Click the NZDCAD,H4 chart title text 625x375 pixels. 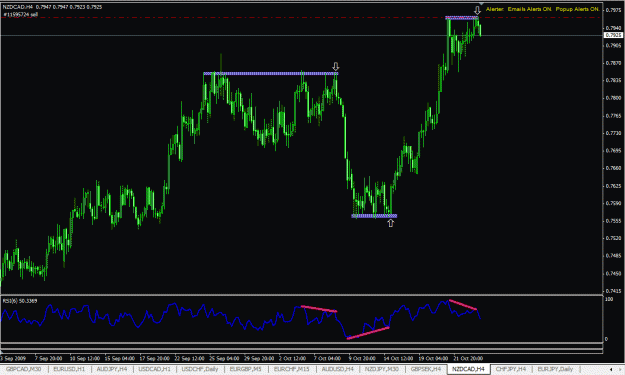pyautogui.click(x=18, y=7)
